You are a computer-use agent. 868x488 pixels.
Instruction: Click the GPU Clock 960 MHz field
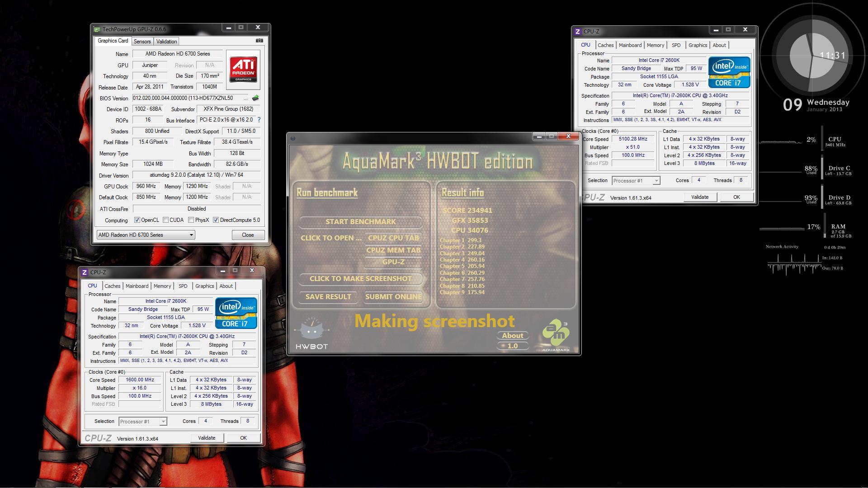coord(146,186)
